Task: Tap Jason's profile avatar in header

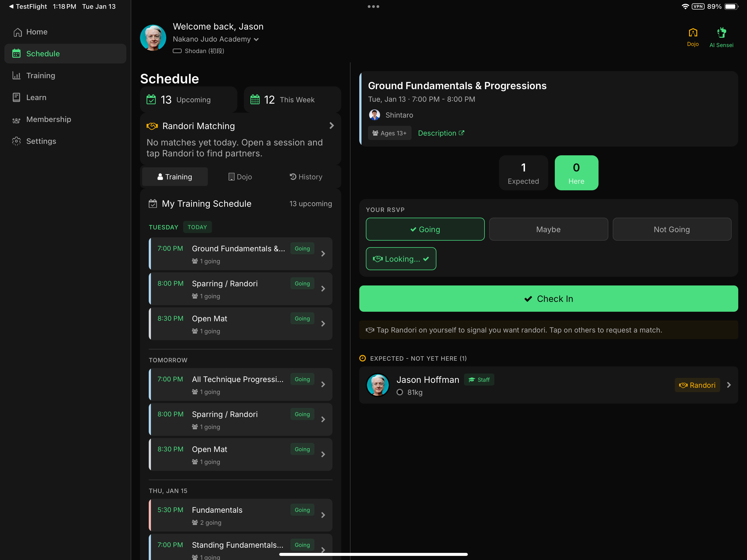Action: [x=153, y=37]
